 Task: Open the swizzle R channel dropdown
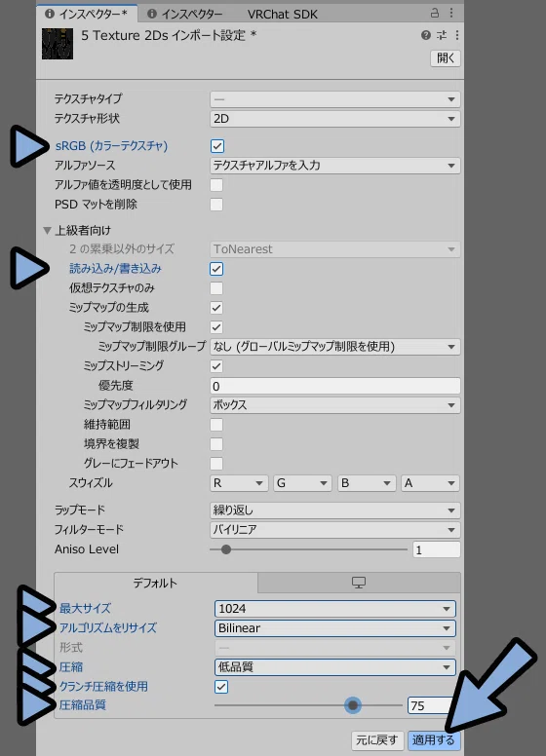point(239,483)
